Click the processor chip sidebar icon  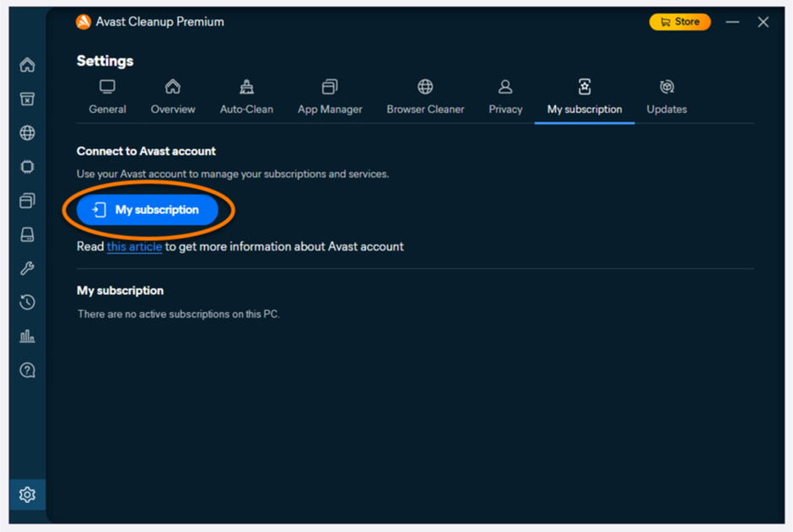click(27, 167)
